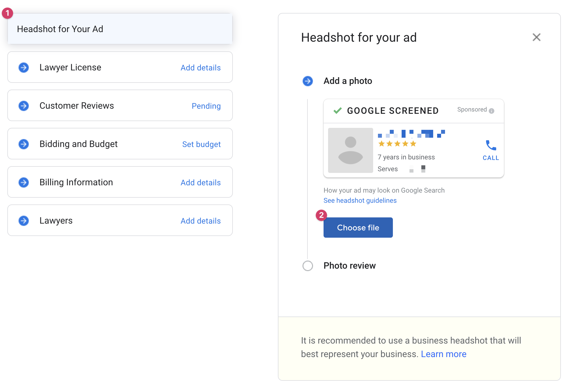Click Set budget link
571x392 pixels.
(x=201, y=144)
